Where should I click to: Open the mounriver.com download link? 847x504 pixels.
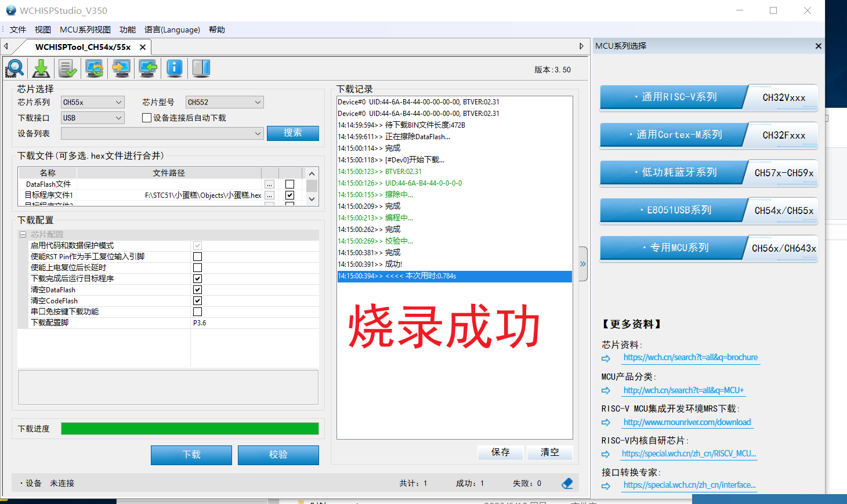tap(687, 422)
